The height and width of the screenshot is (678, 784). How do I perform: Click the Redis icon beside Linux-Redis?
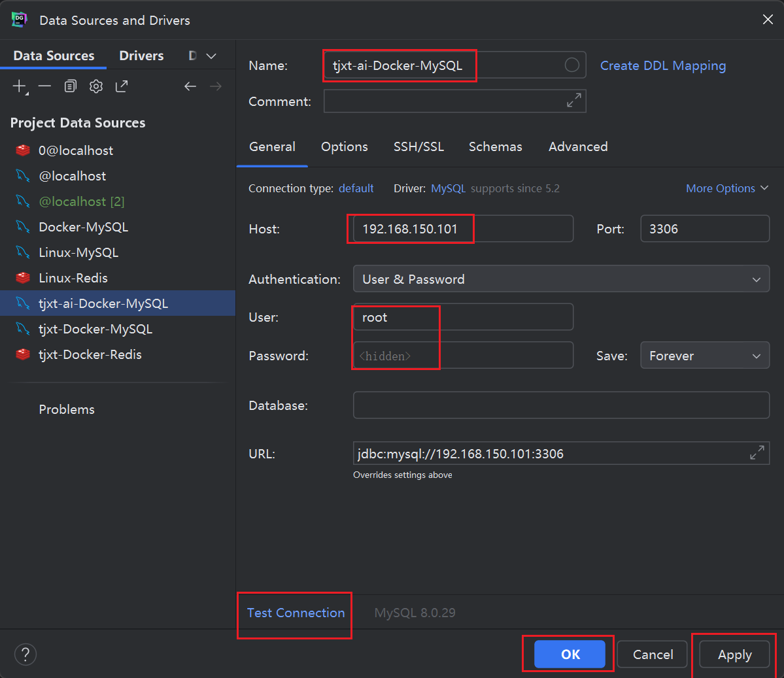point(23,277)
